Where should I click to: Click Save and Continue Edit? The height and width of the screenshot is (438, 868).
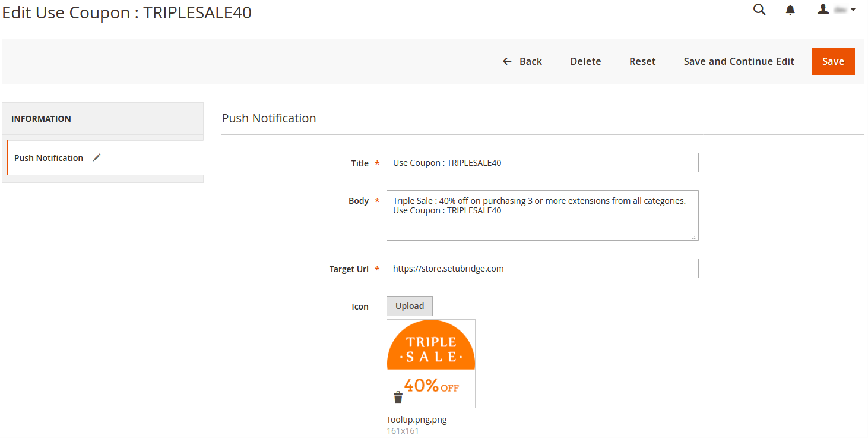coord(739,61)
